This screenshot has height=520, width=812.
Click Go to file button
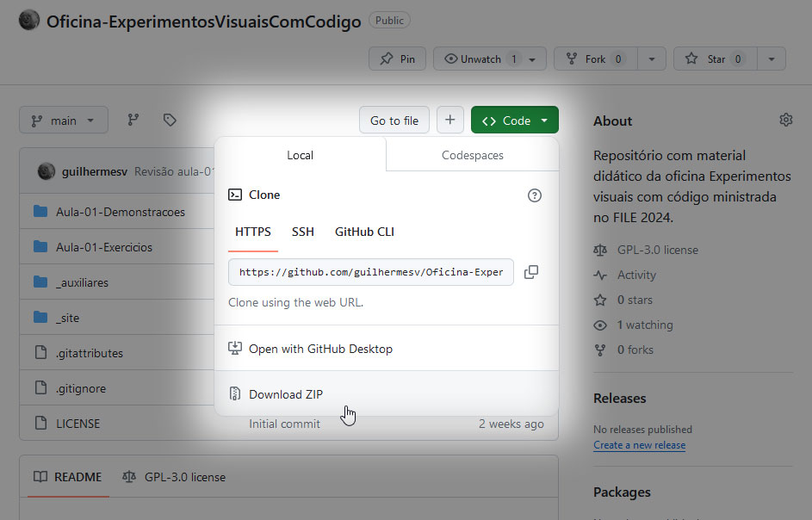click(394, 121)
